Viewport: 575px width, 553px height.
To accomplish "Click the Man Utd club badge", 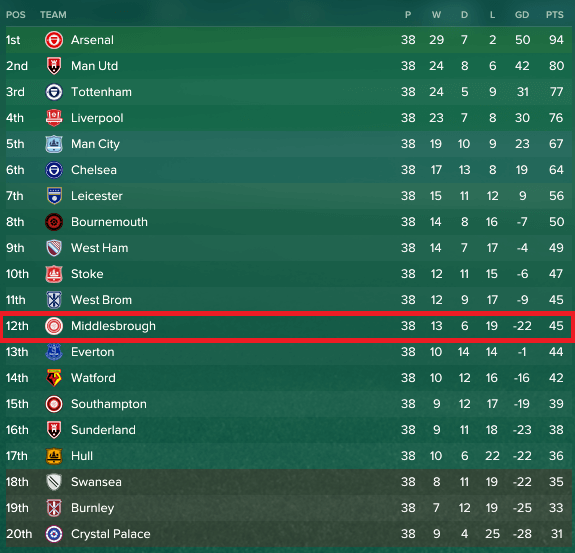I will [54, 66].
